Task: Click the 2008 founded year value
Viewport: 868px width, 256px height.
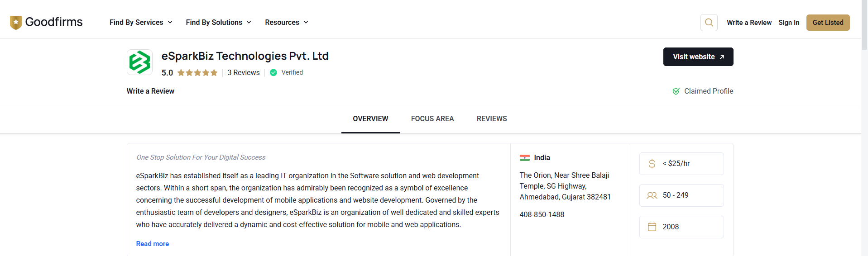Action: [671, 227]
